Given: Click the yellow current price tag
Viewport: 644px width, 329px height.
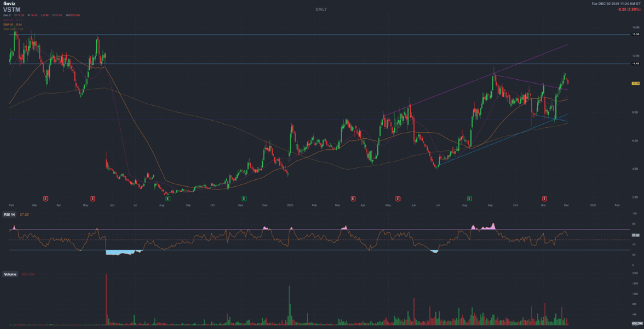Looking at the screenshot, I should coord(635,83).
